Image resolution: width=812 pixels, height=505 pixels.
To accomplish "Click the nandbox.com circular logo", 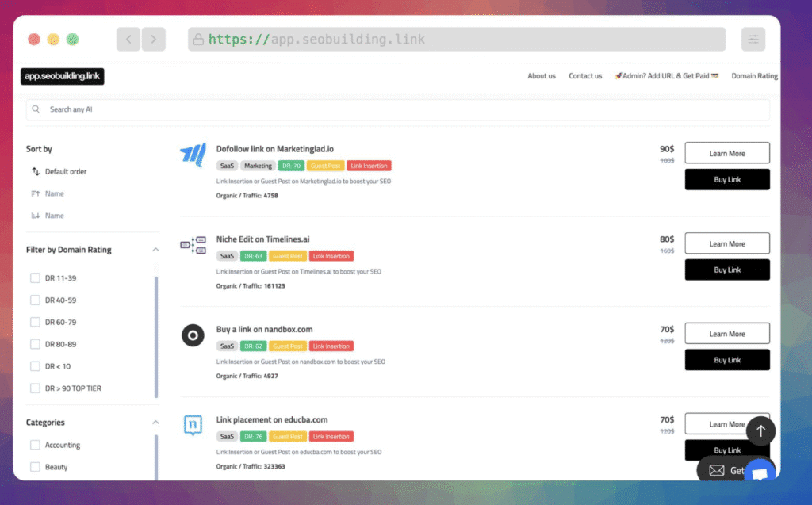I will coord(193,335).
